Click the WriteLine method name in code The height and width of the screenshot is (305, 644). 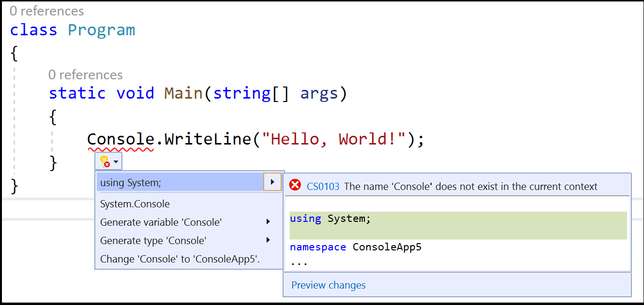tap(208, 140)
